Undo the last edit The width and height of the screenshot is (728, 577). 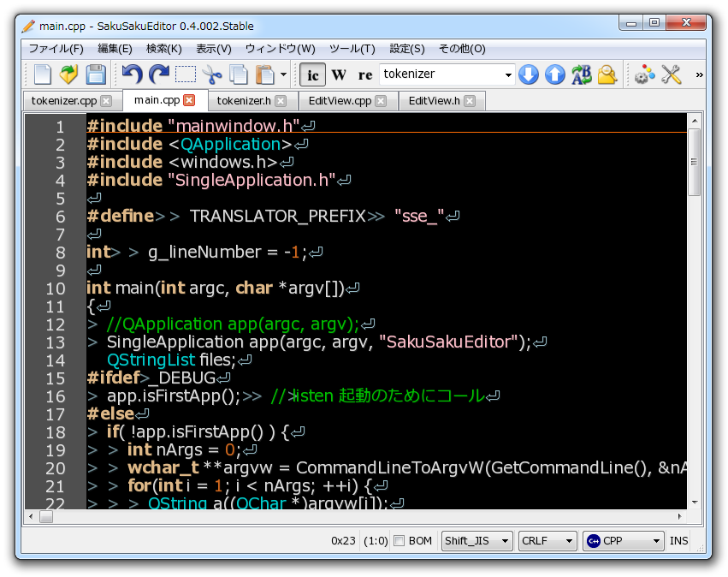tap(132, 75)
